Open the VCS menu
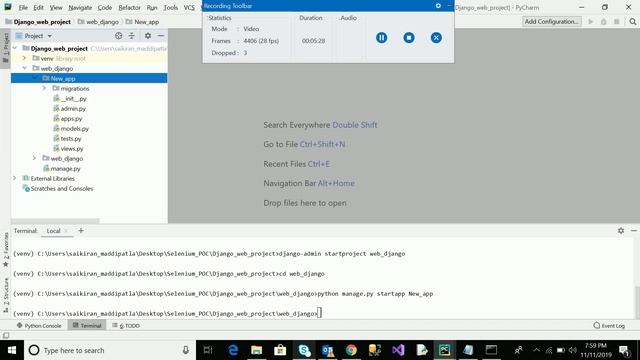This screenshot has height=360, width=640. click(x=189, y=7)
